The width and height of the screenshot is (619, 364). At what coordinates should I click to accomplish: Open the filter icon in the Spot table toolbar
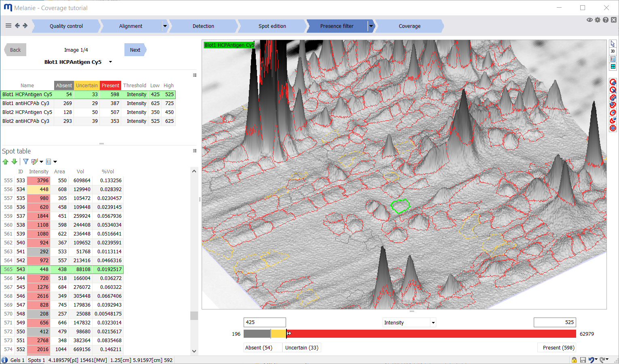click(x=25, y=161)
